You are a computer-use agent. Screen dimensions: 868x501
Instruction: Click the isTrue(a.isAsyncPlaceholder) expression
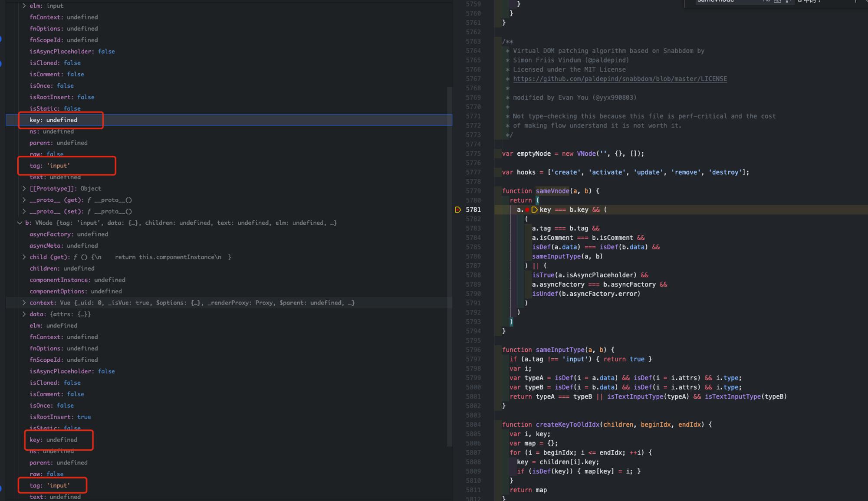pos(584,275)
